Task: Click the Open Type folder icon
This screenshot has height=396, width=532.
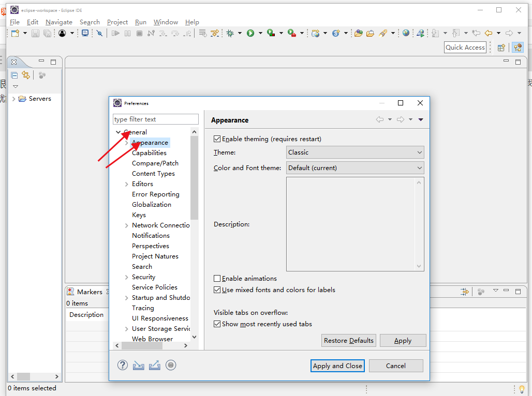Action: (x=359, y=33)
